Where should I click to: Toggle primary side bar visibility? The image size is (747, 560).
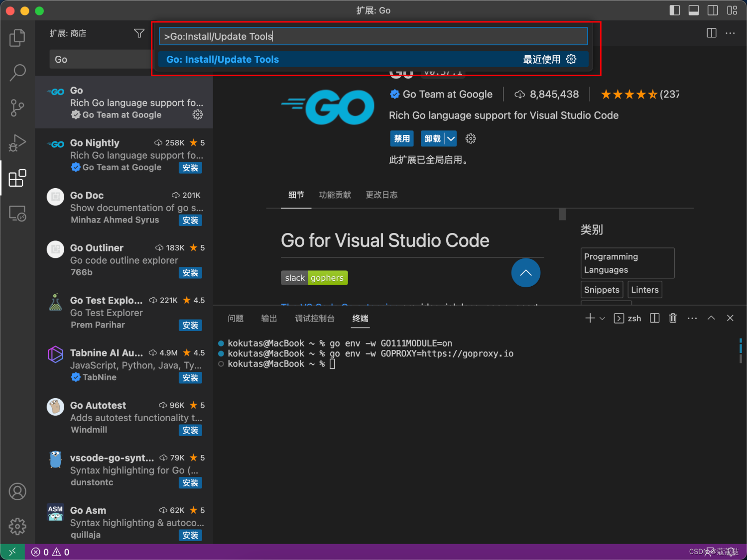coord(675,10)
